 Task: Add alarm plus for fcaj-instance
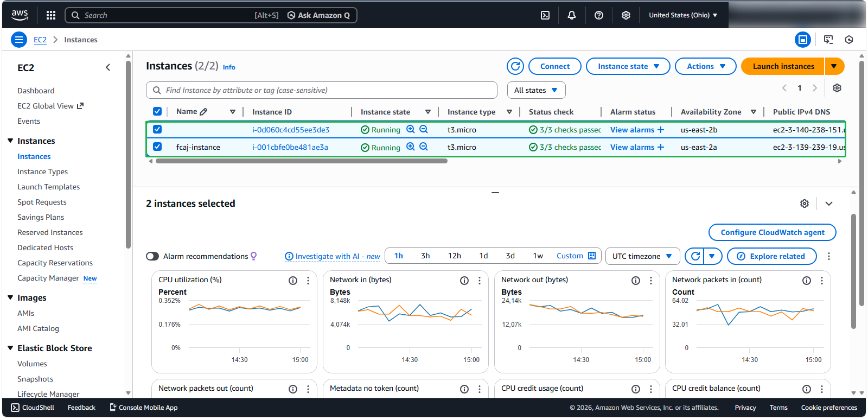coord(661,147)
